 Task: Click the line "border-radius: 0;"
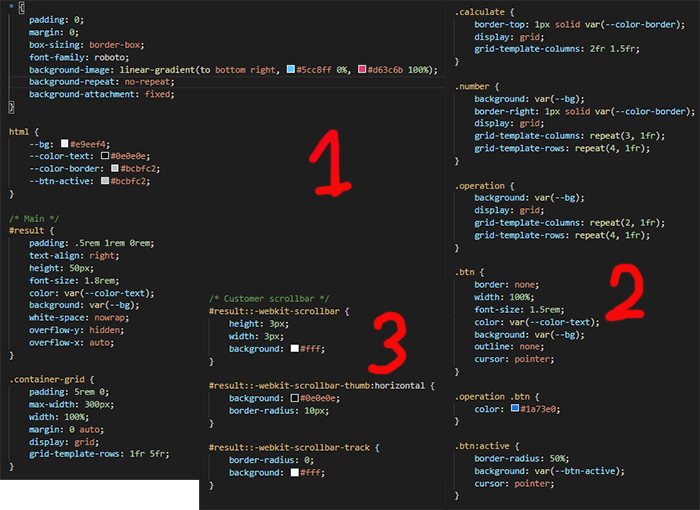click(271, 460)
